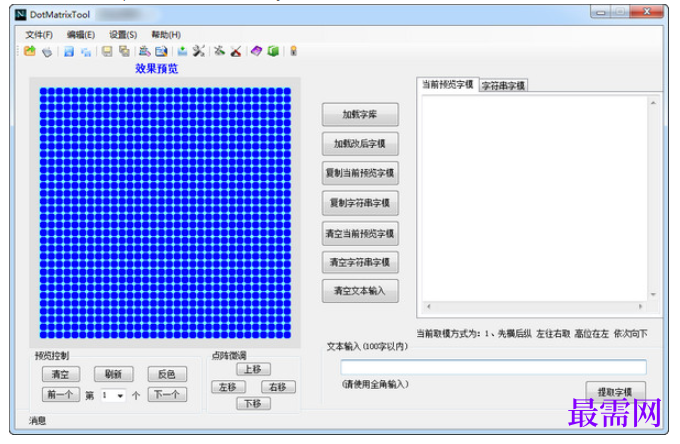Click the paintbrush-over-image toolbar icon

144,51
